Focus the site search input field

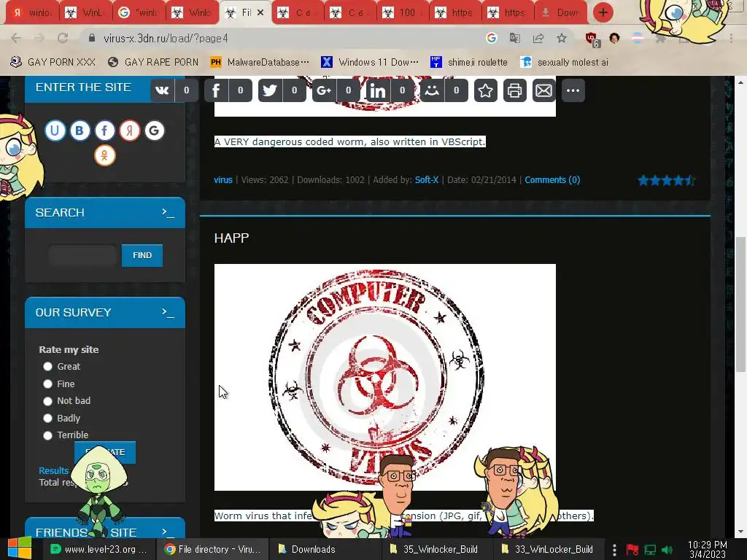[83, 255]
